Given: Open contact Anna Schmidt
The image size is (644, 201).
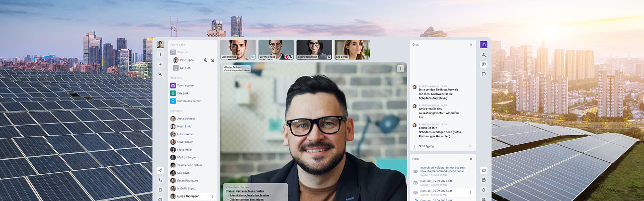Looking at the screenshot, I should coord(186,119).
